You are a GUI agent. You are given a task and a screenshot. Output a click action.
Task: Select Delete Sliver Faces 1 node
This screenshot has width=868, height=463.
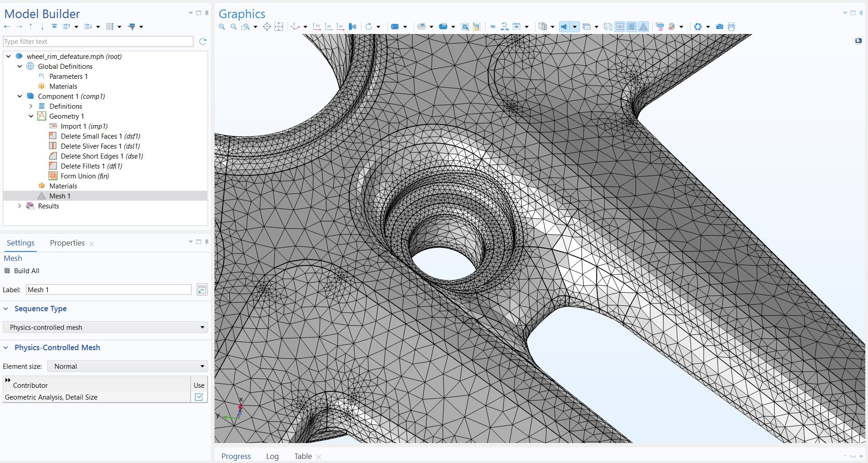[x=100, y=146]
